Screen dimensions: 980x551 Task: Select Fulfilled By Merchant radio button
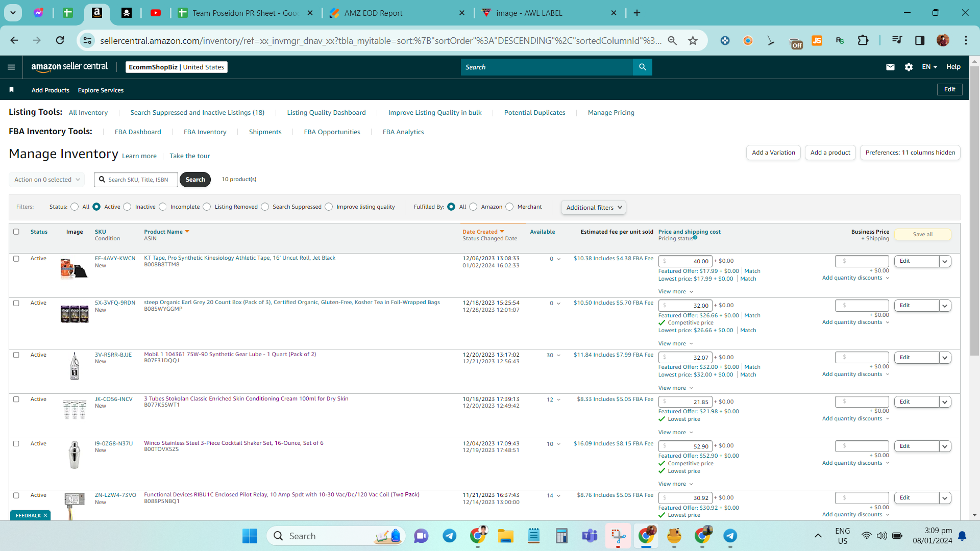(509, 207)
